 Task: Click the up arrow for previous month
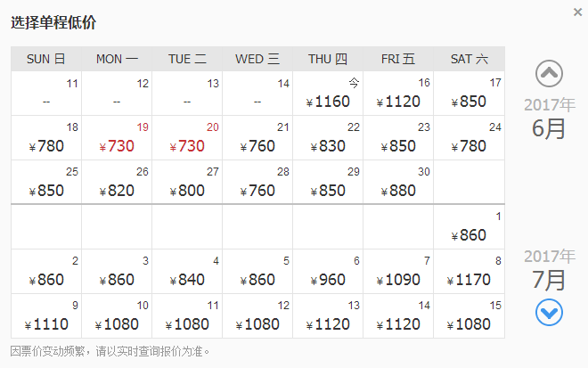tap(550, 73)
